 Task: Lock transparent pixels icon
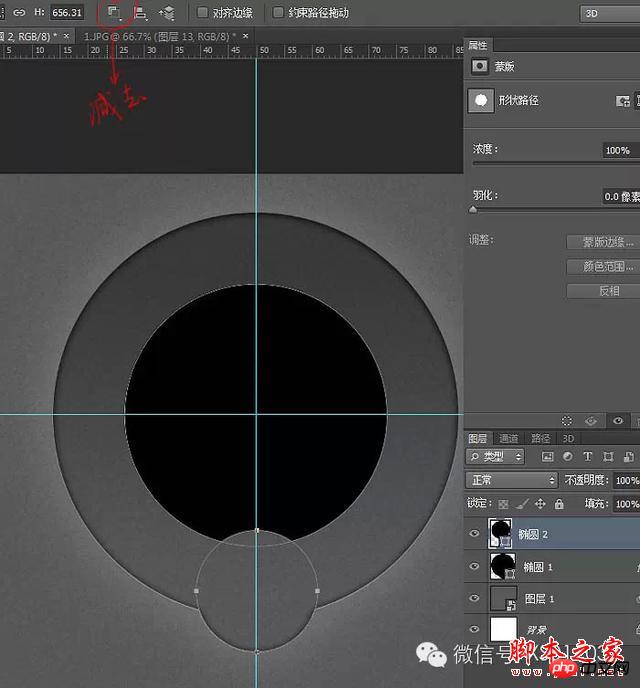(x=504, y=504)
